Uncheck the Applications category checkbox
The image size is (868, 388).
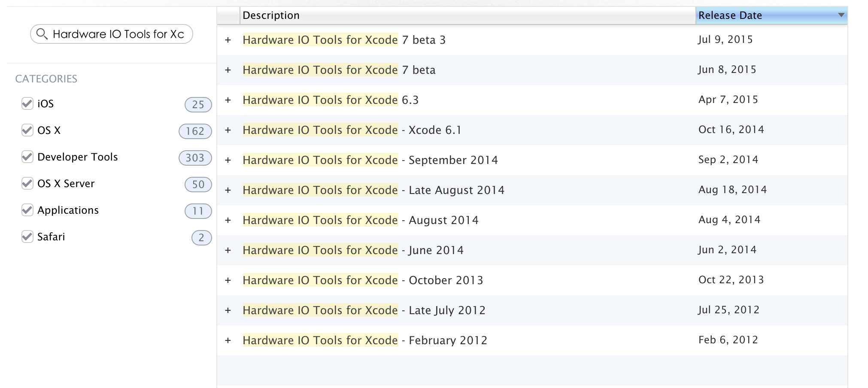pyautogui.click(x=27, y=210)
